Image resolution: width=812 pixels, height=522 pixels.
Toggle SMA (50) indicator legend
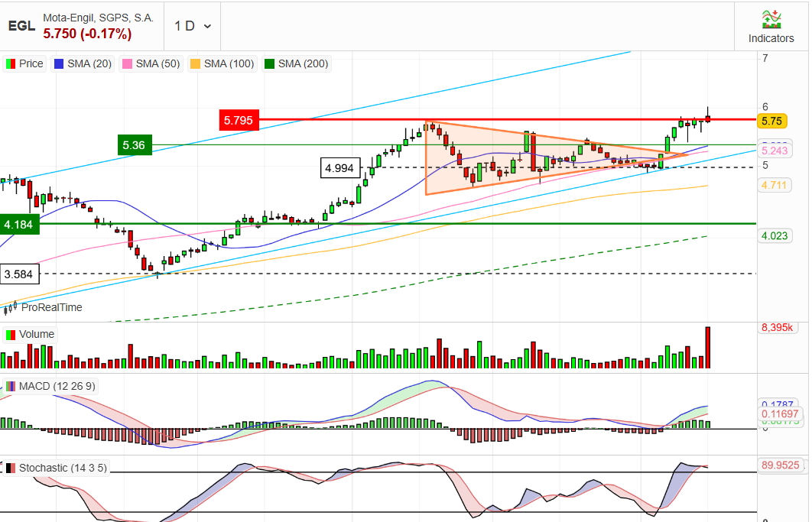pyautogui.click(x=151, y=63)
